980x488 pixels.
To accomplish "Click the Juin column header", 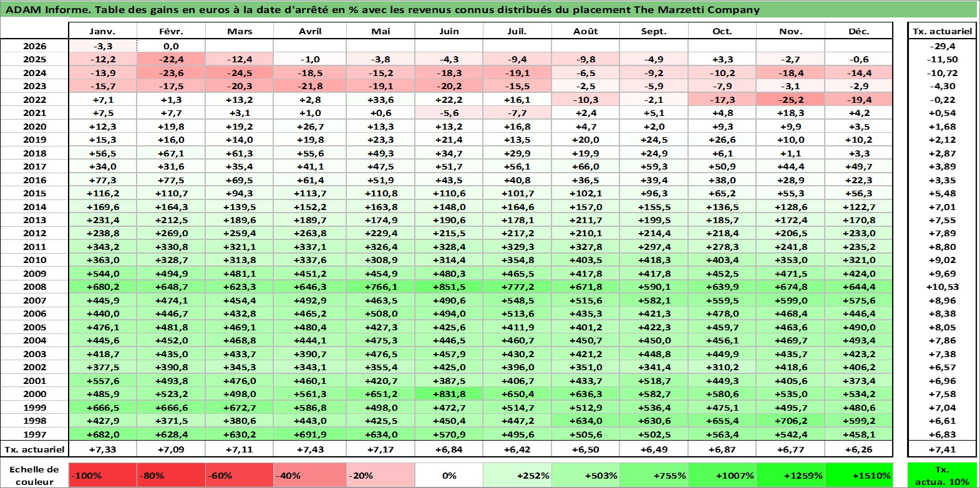I will tap(449, 31).
